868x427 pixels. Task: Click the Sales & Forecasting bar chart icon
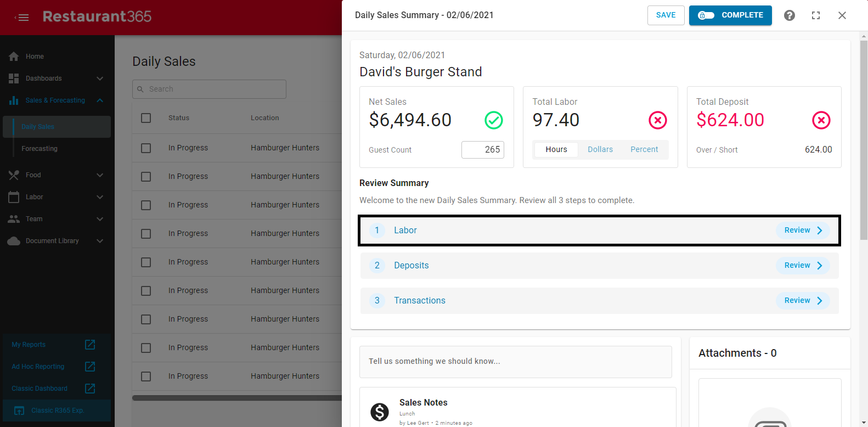[14, 100]
